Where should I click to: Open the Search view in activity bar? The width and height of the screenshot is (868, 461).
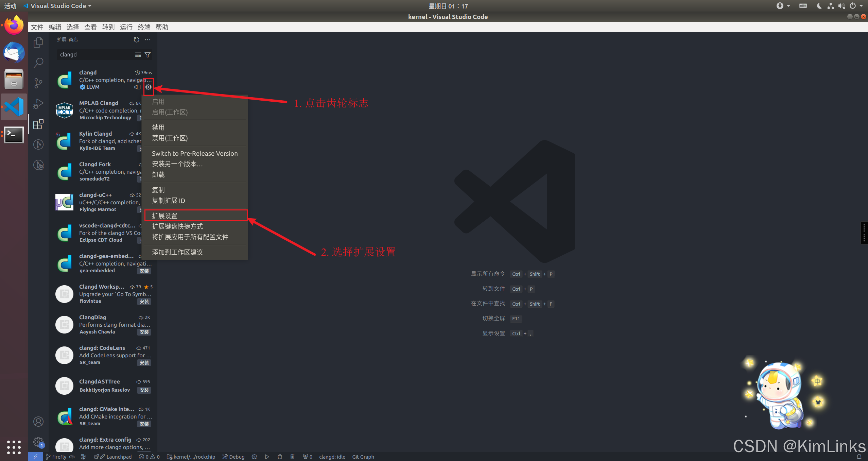pyautogui.click(x=38, y=63)
